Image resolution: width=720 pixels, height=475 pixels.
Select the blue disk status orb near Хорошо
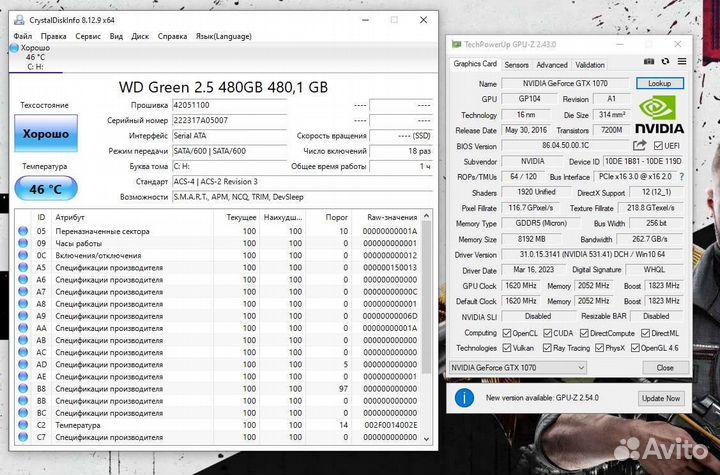(x=14, y=48)
